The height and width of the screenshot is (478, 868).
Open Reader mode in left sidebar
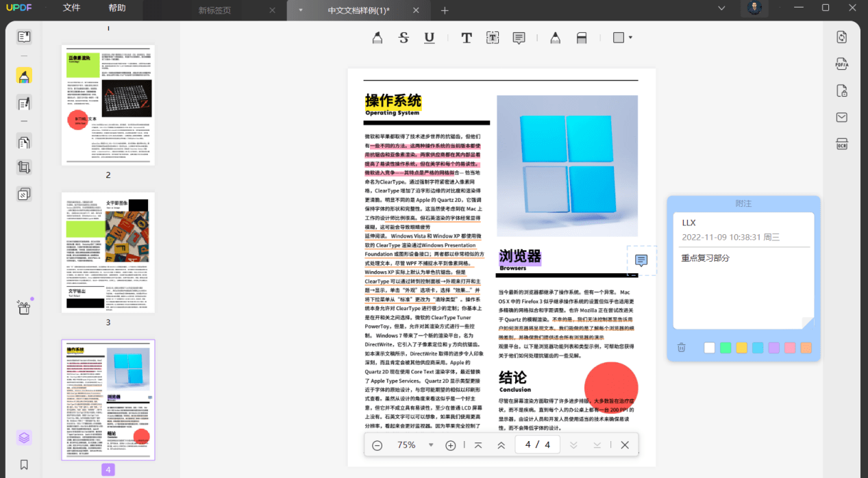(24, 37)
